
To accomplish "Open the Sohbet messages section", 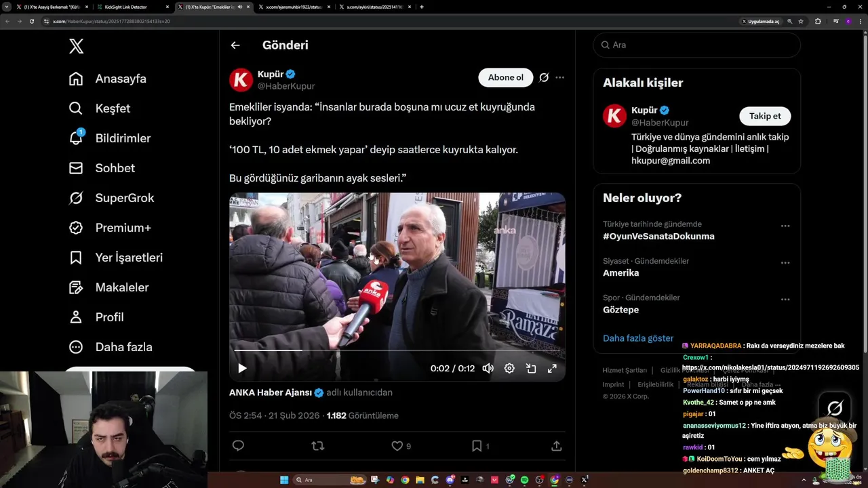I will (x=102, y=168).
